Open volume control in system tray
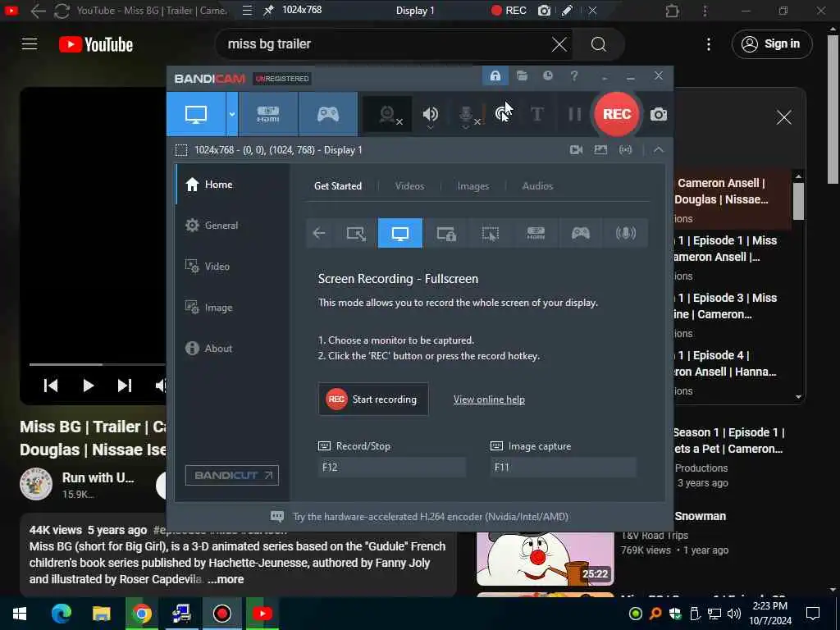Image resolution: width=840 pixels, height=630 pixels. [x=734, y=614]
